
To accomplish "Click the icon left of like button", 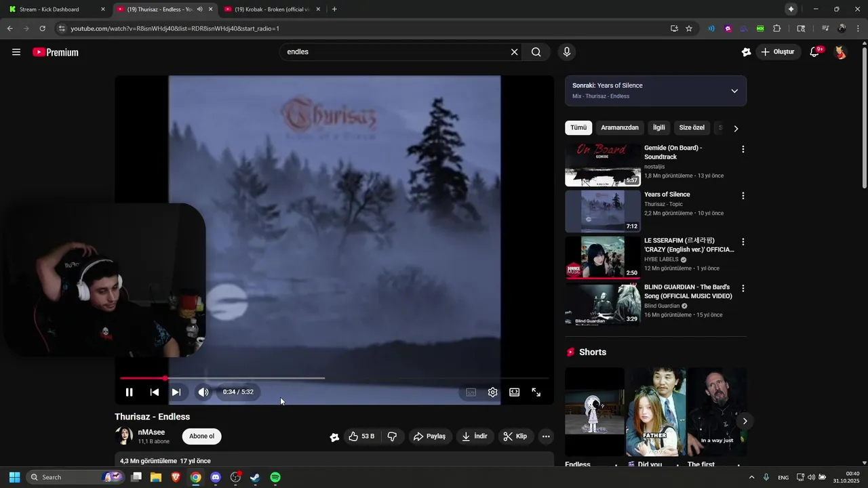I will (x=334, y=437).
